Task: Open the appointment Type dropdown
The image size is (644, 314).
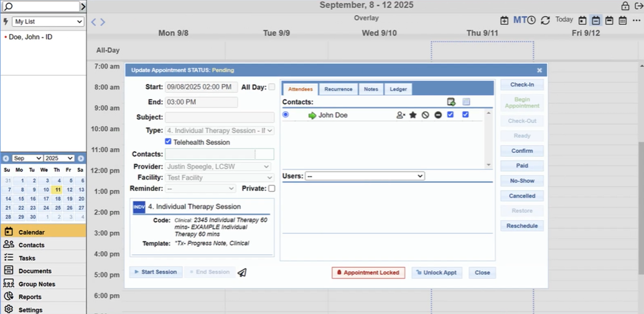Action: 219,131
